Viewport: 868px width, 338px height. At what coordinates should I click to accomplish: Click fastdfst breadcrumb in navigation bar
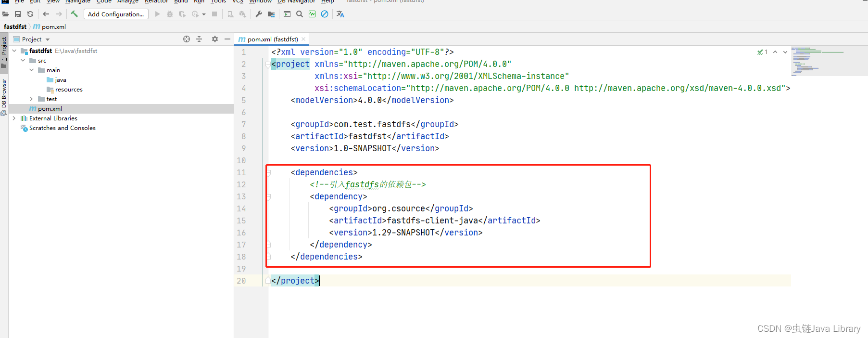click(x=15, y=26)
